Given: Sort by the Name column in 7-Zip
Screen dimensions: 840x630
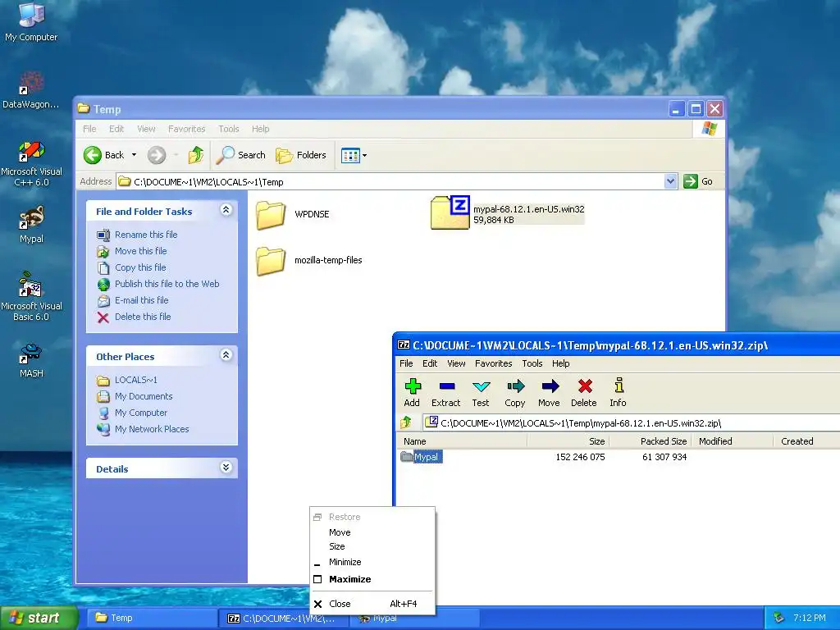Looking at the screenshot, I should [463, 441].
